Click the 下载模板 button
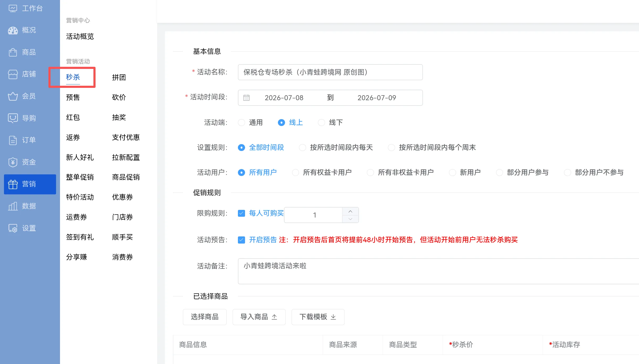 (318, 317)
